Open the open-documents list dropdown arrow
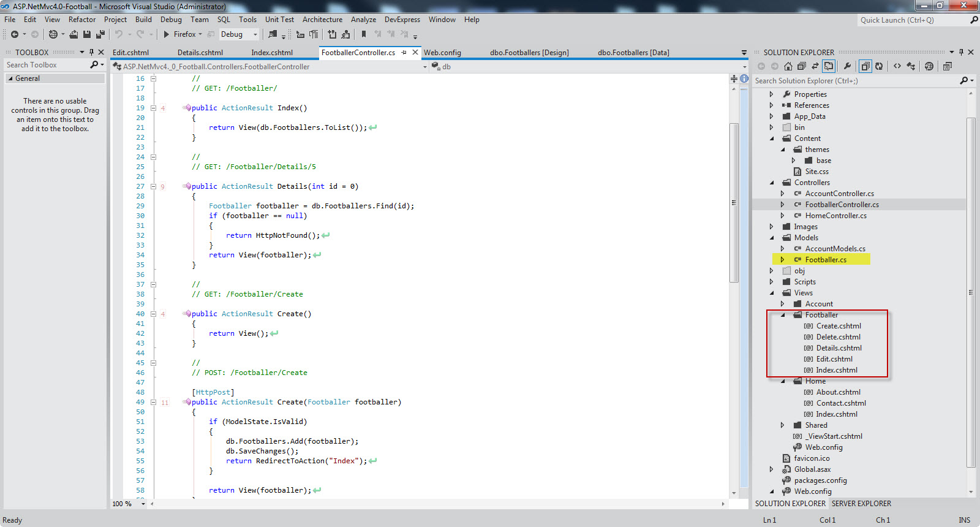This screenshot has height=527, width=980. click(744, 53)
